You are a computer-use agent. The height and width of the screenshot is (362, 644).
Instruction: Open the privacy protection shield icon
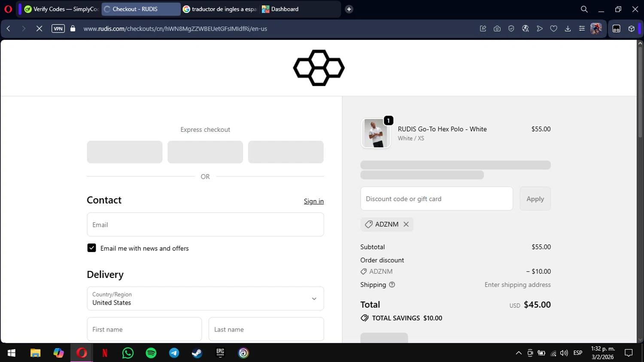pos(511,29)
